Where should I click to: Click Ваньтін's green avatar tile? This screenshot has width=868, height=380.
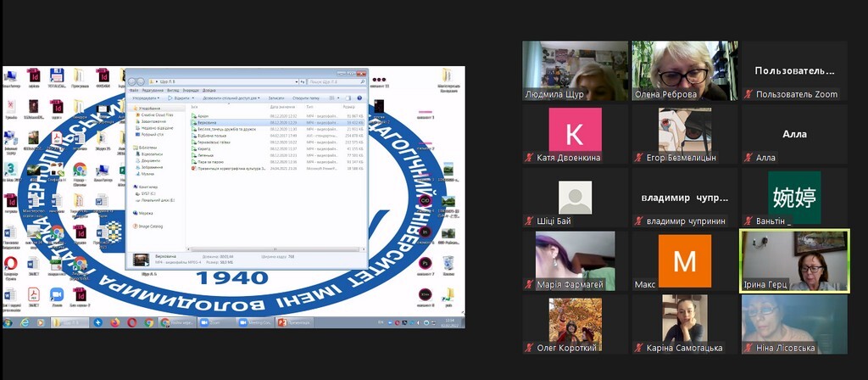[x=794, y=198]
